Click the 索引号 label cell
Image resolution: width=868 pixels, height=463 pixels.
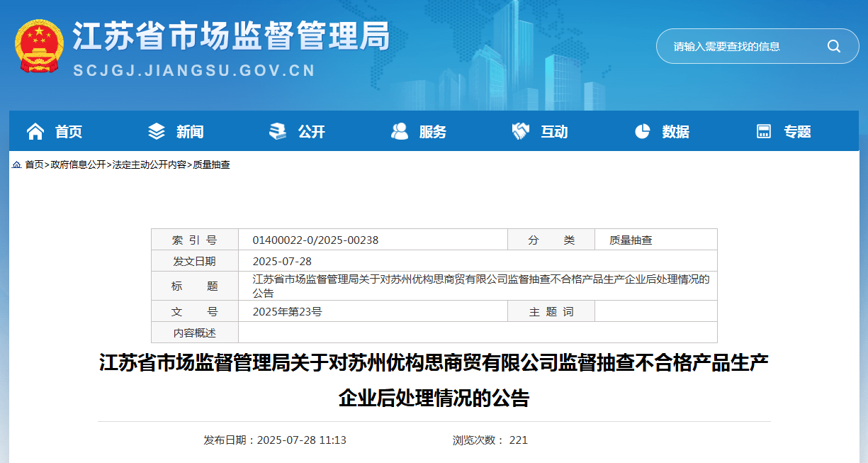click(195, 240)
